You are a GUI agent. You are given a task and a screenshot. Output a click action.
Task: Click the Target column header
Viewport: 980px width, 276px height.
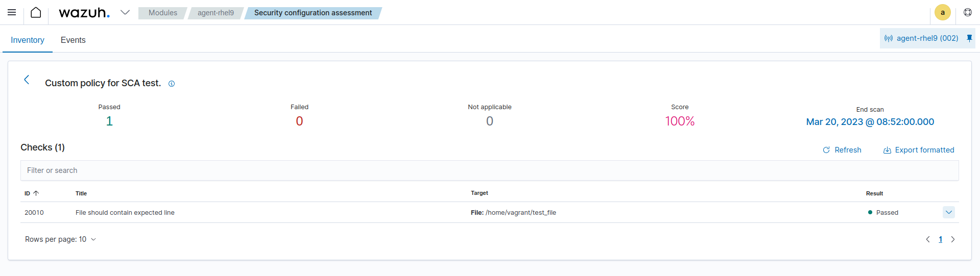(480, 193)
